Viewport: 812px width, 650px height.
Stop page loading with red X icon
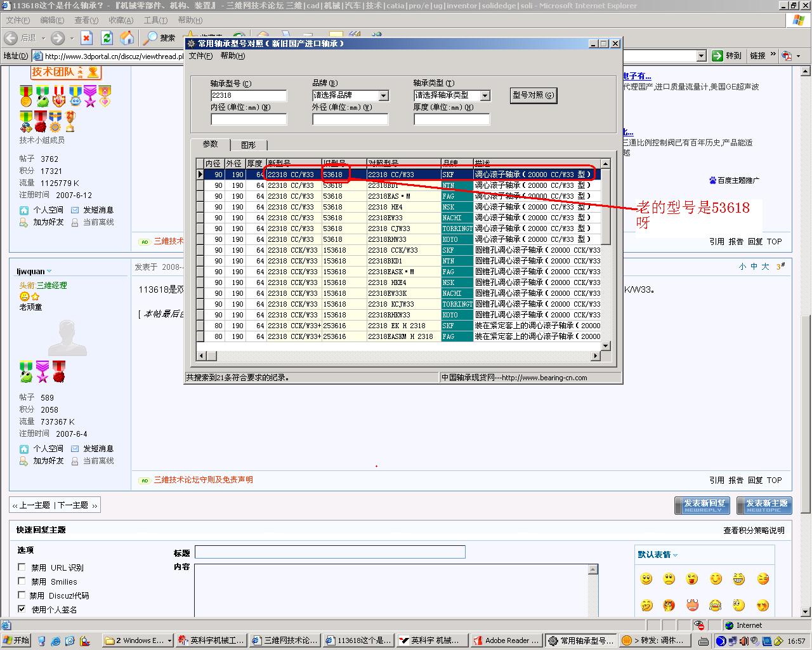[x=87, y=38]
